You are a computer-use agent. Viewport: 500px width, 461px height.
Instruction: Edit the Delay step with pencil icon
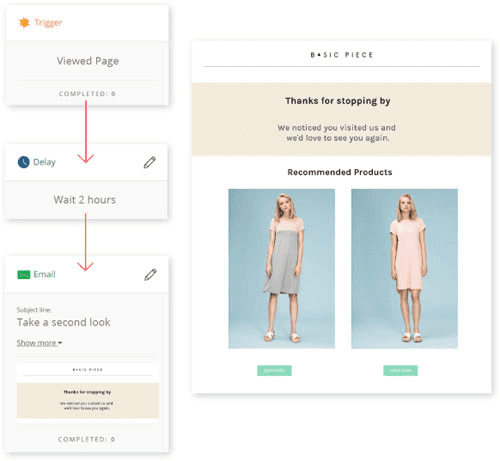(x=150, y=162)
